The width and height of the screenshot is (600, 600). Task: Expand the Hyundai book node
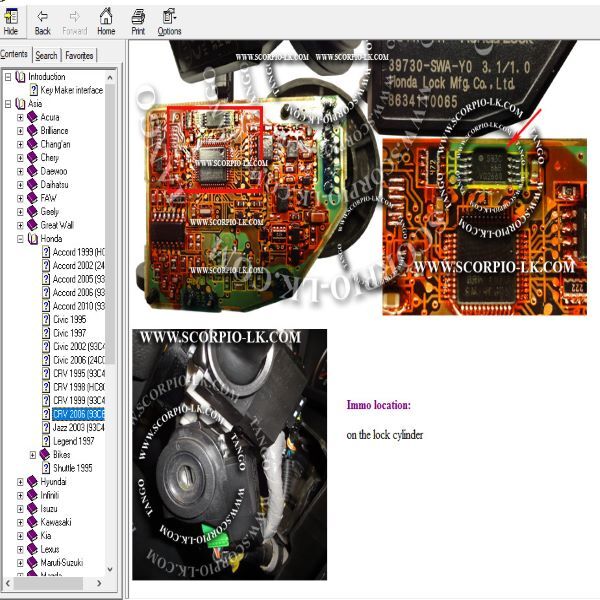(20, 482)
